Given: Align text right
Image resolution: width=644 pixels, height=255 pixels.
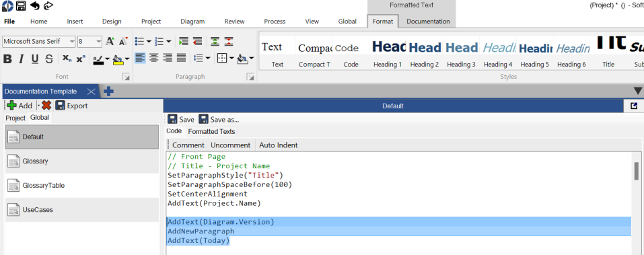Looking at the screenshot, I should pos(168,58).
